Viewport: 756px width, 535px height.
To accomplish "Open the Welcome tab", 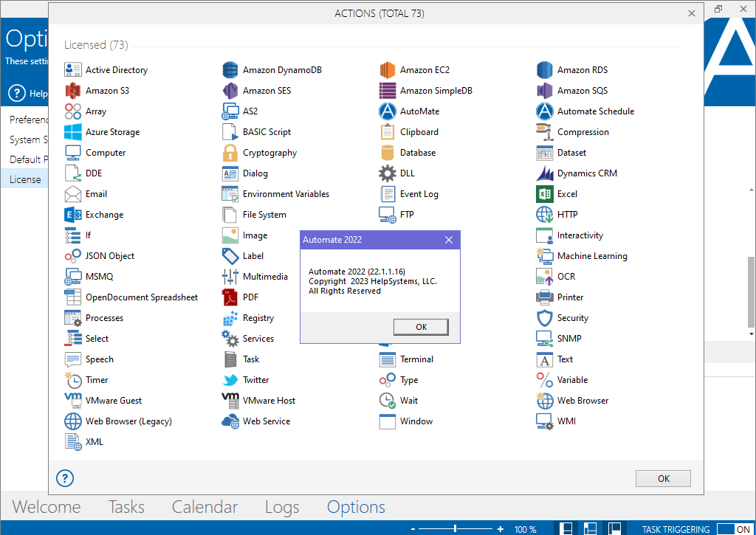I will point(47,506).
